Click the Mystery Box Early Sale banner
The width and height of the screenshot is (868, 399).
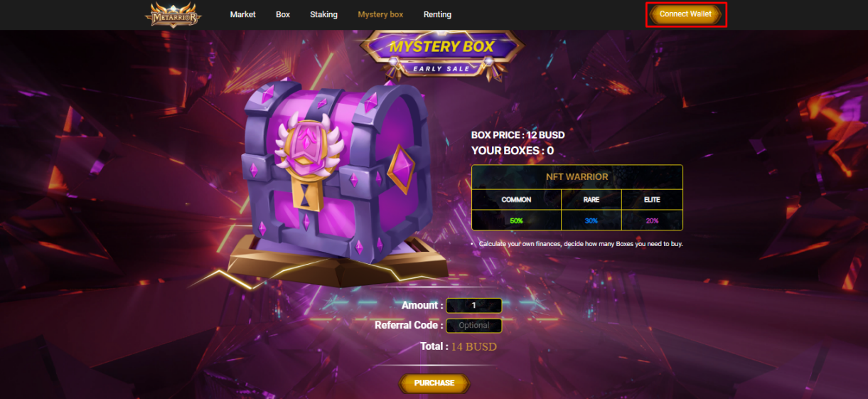(441, 53)
